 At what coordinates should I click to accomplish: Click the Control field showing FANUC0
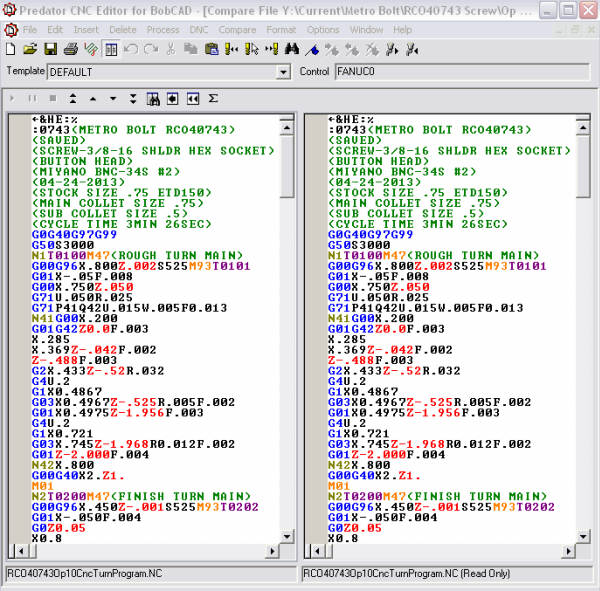click(462, 72)
